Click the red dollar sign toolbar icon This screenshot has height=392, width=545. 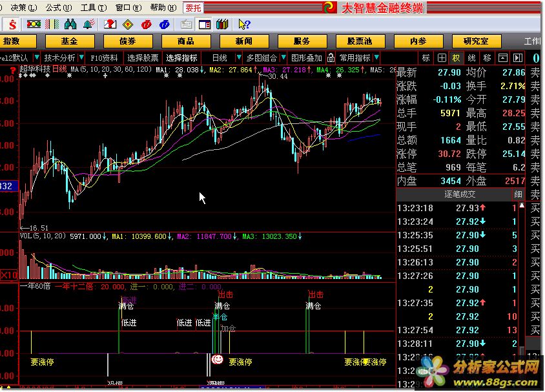(x=12, y=25)
